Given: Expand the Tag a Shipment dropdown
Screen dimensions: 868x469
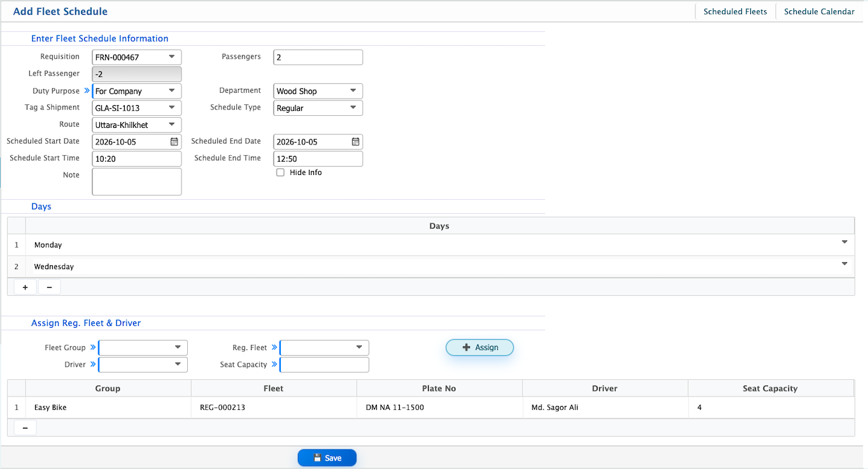Looking at the screenshot, I should click(x=172, y=108).
